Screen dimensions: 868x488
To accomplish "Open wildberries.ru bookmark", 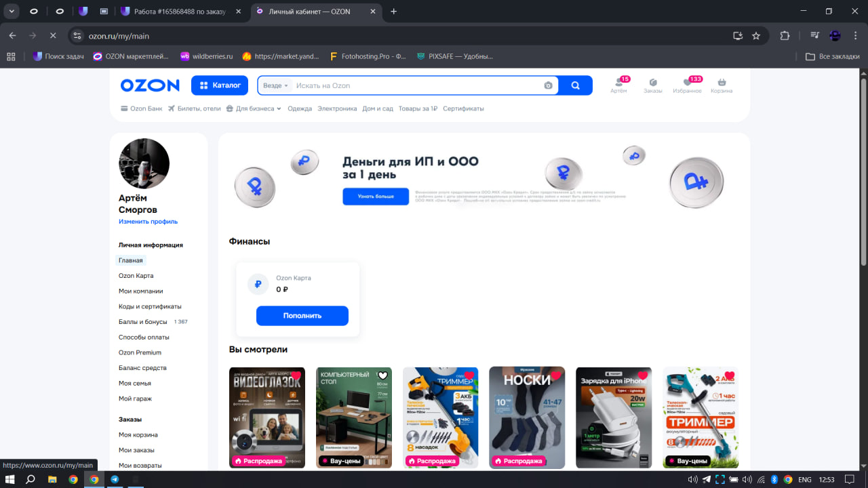I will [206, 57].
